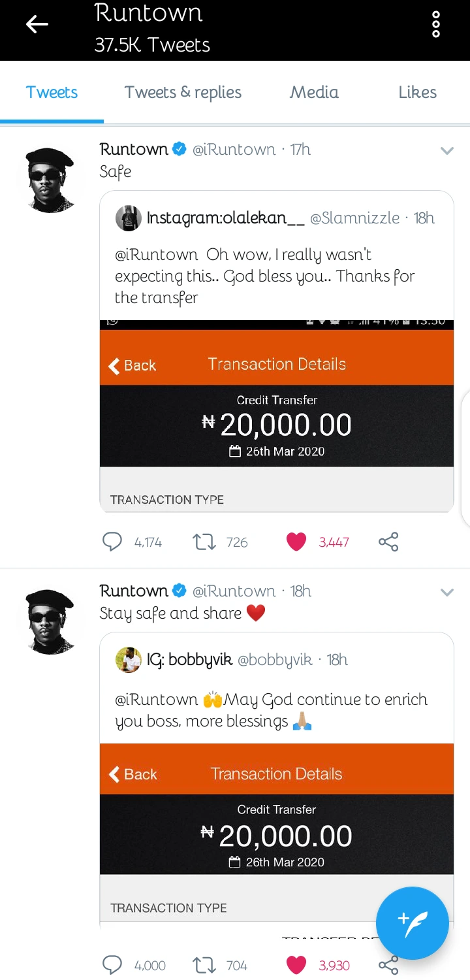Reply to the 'Safe' tweet
Screen dimensions: 470x980
tap(113, 542)
